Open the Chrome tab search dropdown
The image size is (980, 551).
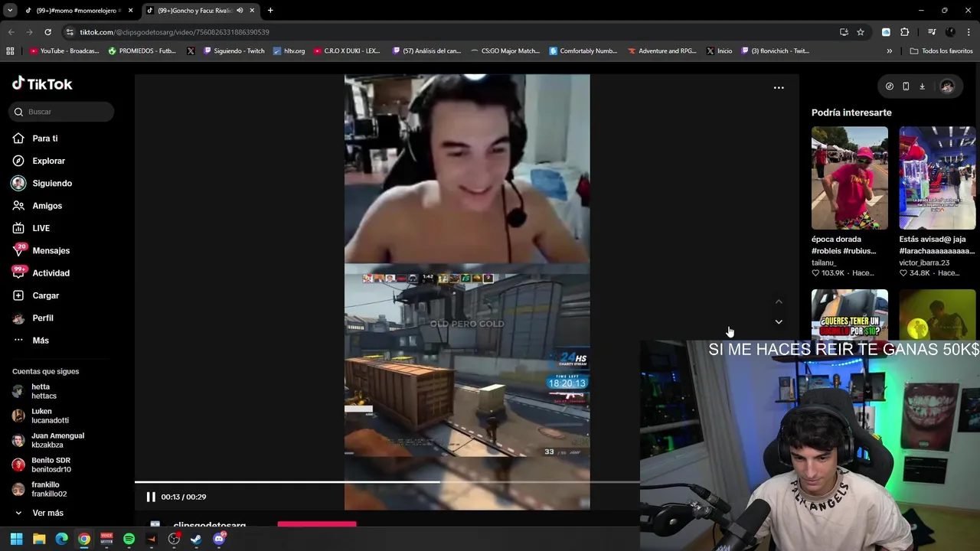[10, 11]
